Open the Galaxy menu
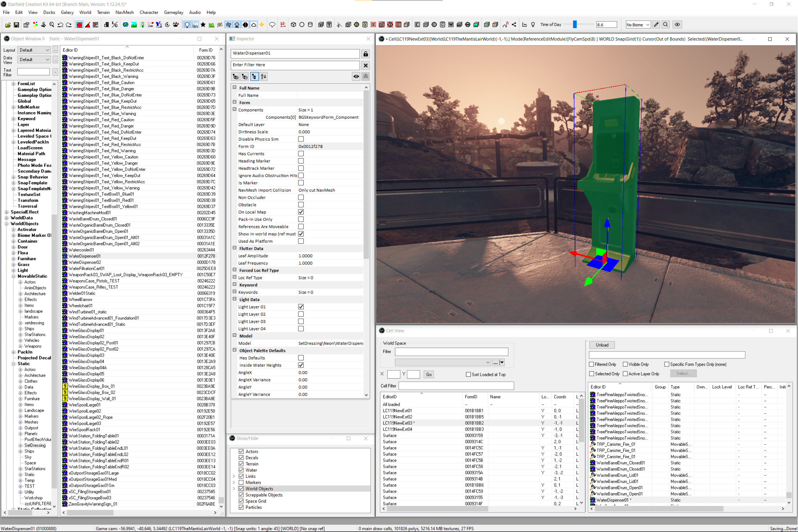Image resolution: width=798 pixels, height=532 pixels. (67, 12)
